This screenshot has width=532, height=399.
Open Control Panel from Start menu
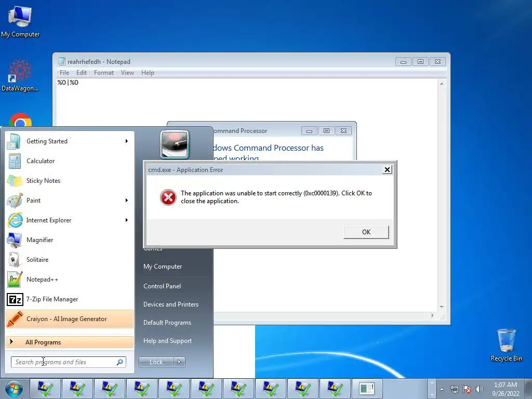(x=162, y=286)
